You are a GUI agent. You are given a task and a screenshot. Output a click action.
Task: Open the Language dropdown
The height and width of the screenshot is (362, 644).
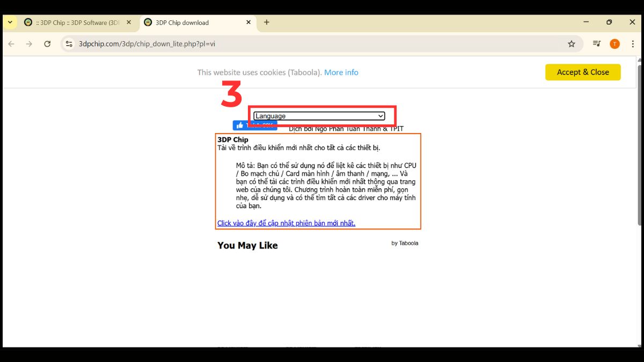coord(319,116)
